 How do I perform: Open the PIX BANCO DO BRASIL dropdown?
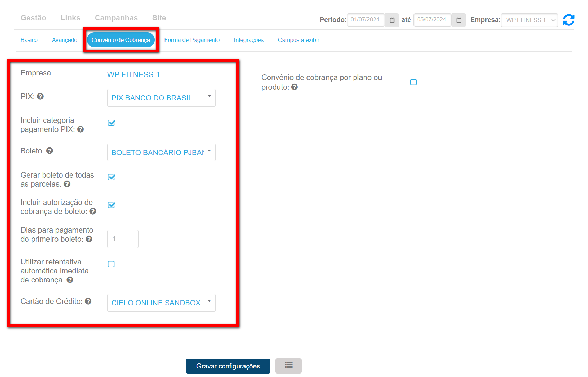tap(161, 98)
